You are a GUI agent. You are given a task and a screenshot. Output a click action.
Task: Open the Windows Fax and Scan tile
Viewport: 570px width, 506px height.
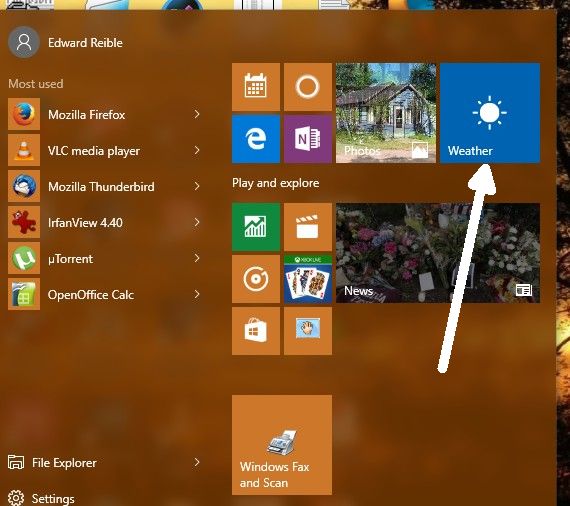(x=282, y=445)
